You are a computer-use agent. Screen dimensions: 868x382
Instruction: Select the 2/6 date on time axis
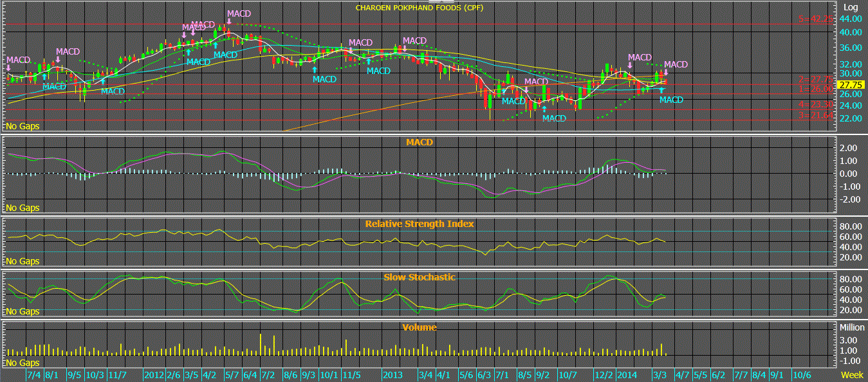pyautogui.click(x=174, y=374)
